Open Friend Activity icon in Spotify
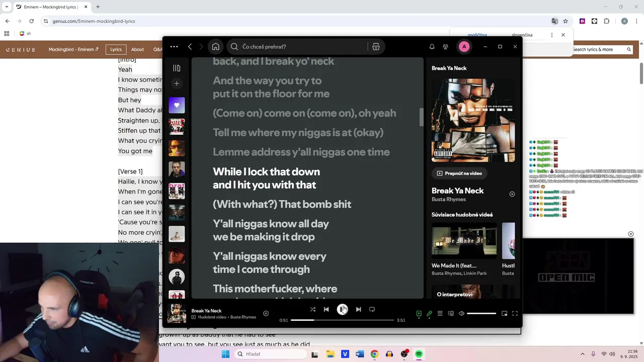The height and width of the screenshot is (362, 644). [445, 47]
